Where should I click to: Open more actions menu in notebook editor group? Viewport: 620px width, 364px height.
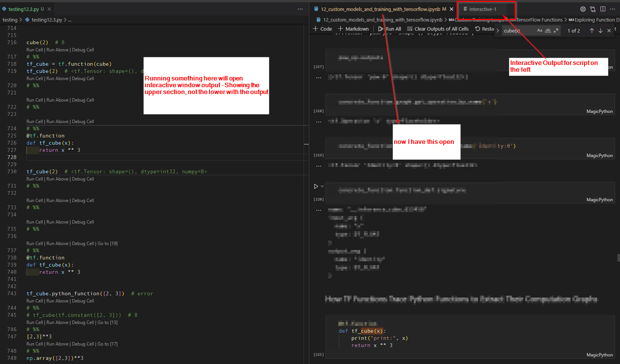click(x=612, y=9)
